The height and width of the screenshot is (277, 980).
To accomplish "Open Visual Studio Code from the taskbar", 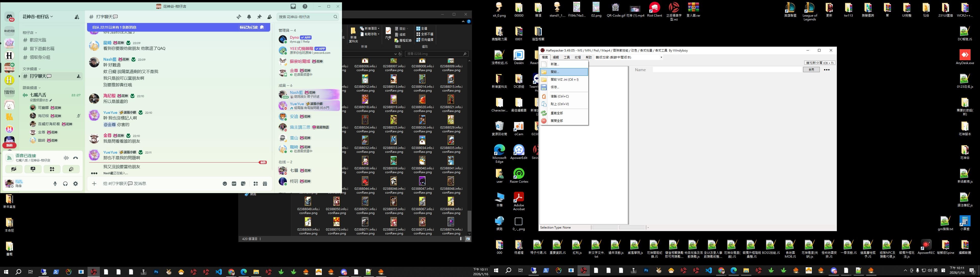I will pyautogui.click(x=219, y=272).
